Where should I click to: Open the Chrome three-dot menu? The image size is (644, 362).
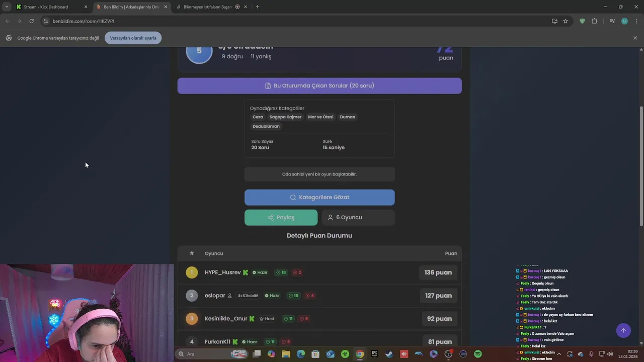point(636,21)
